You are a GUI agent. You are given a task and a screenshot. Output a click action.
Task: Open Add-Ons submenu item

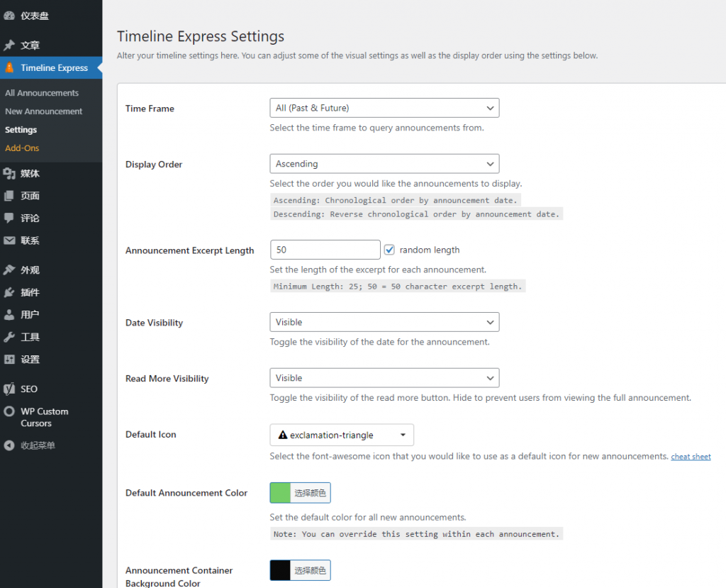[x=22, y=148]
